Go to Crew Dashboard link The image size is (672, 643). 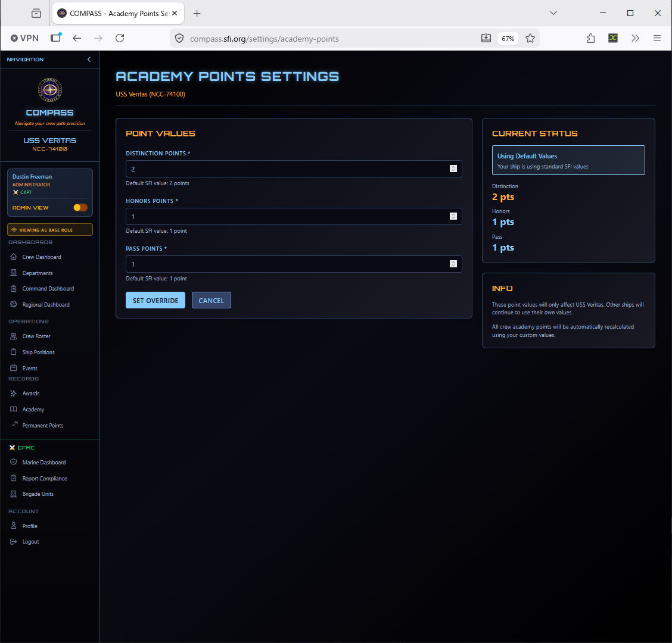point(42,257)
